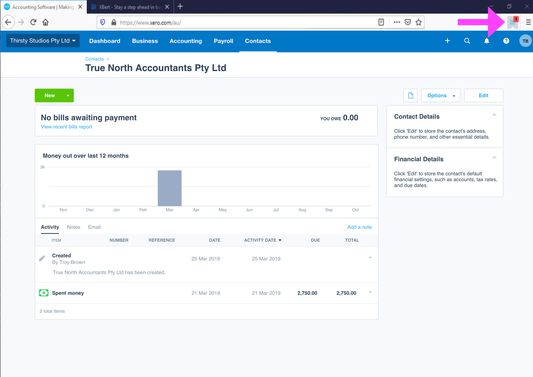
Task: Click the Edit button
Action: click(x=483, y=96)
